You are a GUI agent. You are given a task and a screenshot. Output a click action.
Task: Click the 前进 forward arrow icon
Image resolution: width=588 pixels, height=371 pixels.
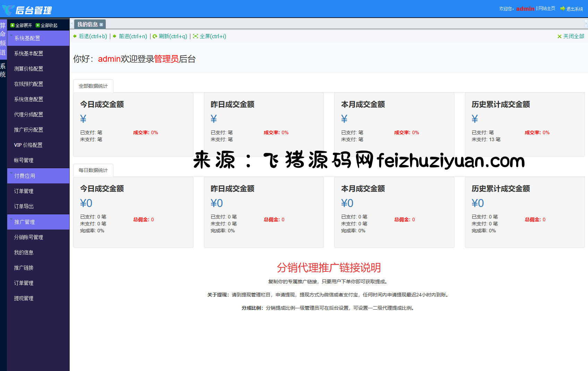[x=115, y=36]
